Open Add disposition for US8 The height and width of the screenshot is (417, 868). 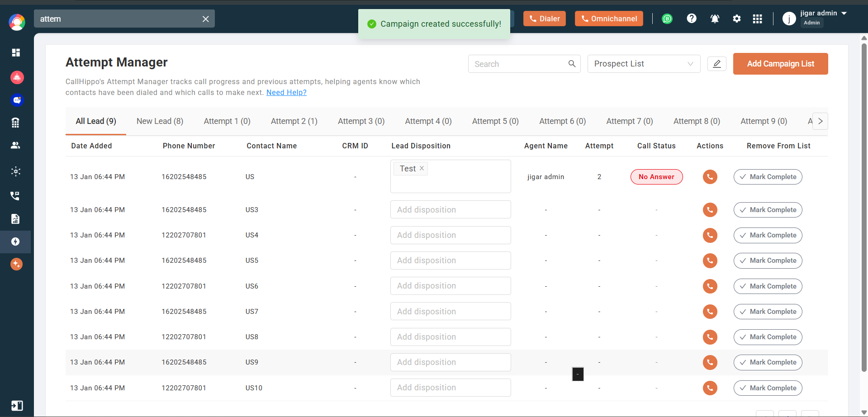pyautogui.click(x=451, y=337)
